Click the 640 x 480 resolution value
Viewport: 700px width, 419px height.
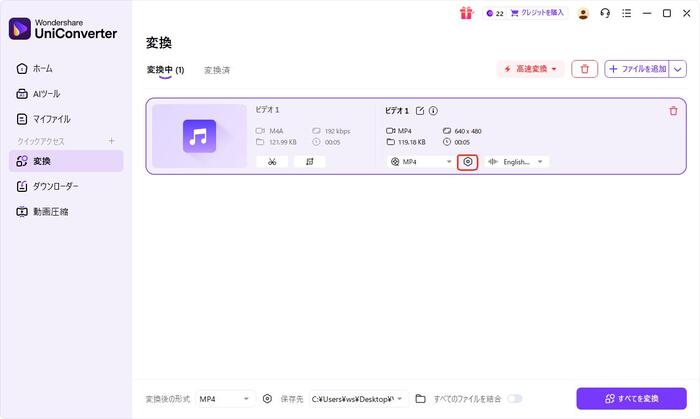pos(468,131)
